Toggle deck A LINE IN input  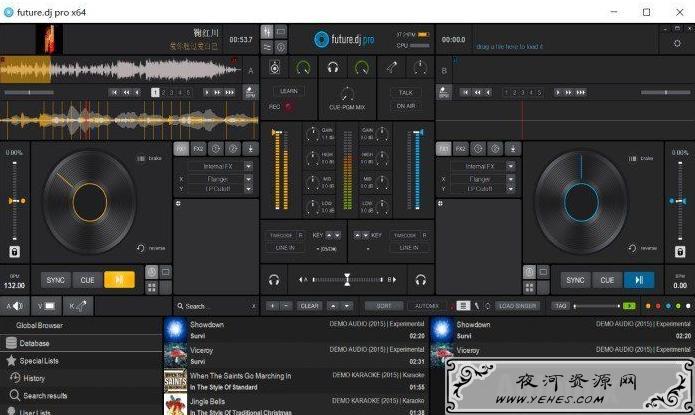click(285, 248)
